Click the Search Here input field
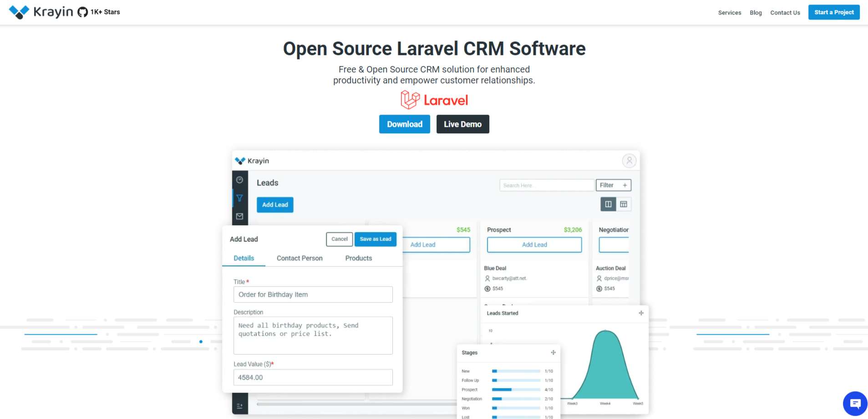868x419 pixels. [x=546, y=185]
